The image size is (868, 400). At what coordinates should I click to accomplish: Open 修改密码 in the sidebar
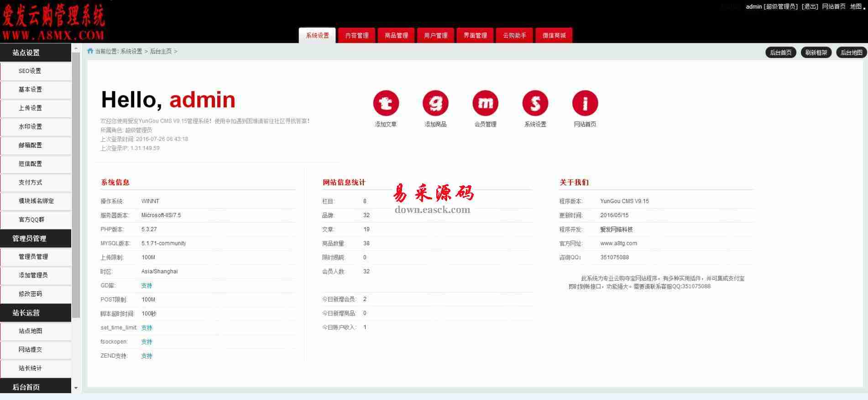[x=36, y=294]
